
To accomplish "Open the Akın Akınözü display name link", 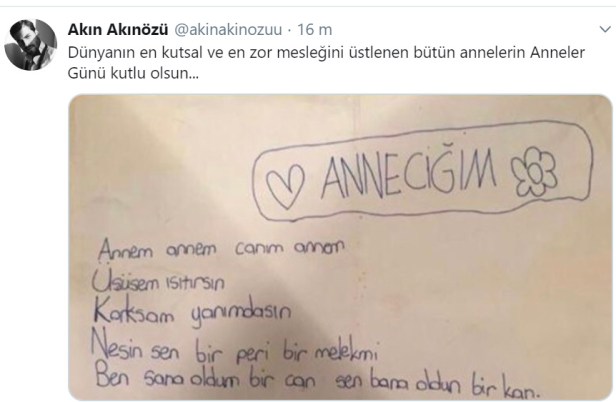I will [x=118, y=29].
